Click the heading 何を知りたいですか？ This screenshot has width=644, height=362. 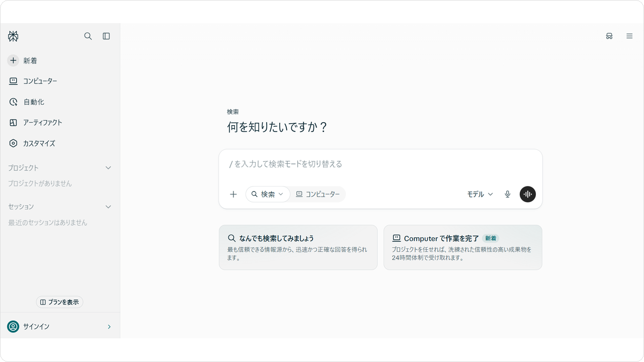[278, 127]
